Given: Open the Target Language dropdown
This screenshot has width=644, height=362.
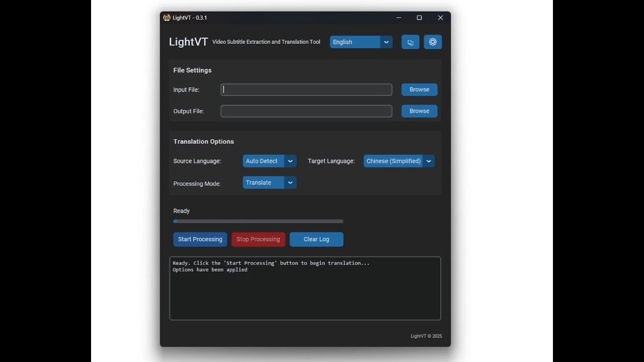Looking at the screenshot, I should coord(398,161).
